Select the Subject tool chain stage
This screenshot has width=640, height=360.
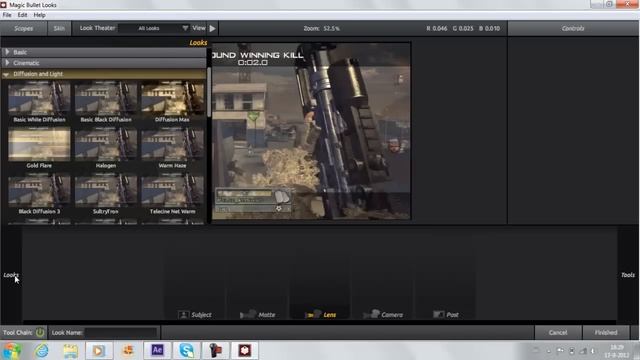(x=195, y=315)
